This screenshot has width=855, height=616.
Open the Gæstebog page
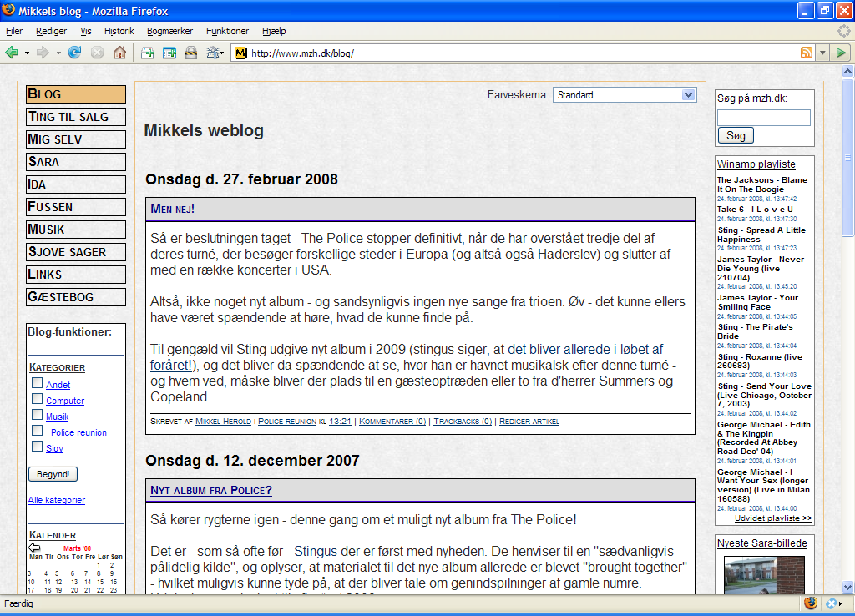(x=76, y=297)
